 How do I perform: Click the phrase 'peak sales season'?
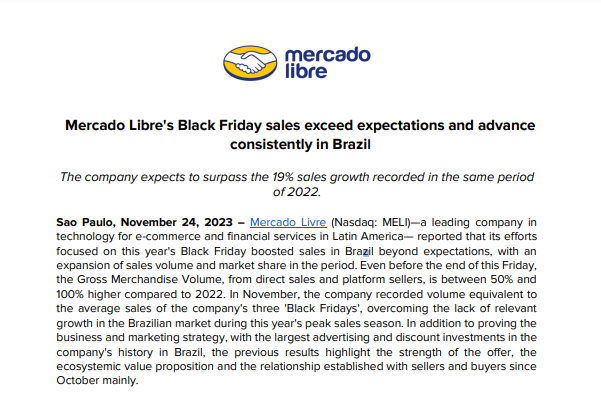(x=355, y=324)
